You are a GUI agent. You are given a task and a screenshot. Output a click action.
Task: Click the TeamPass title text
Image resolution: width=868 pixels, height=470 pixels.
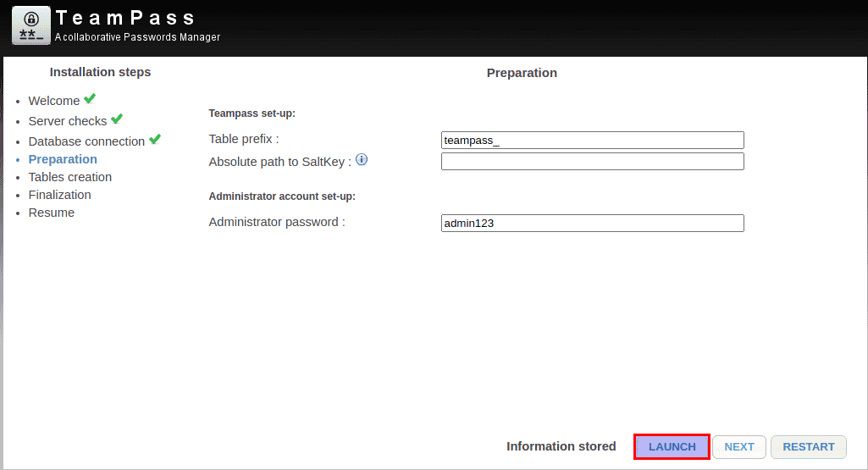click(125, 18)
